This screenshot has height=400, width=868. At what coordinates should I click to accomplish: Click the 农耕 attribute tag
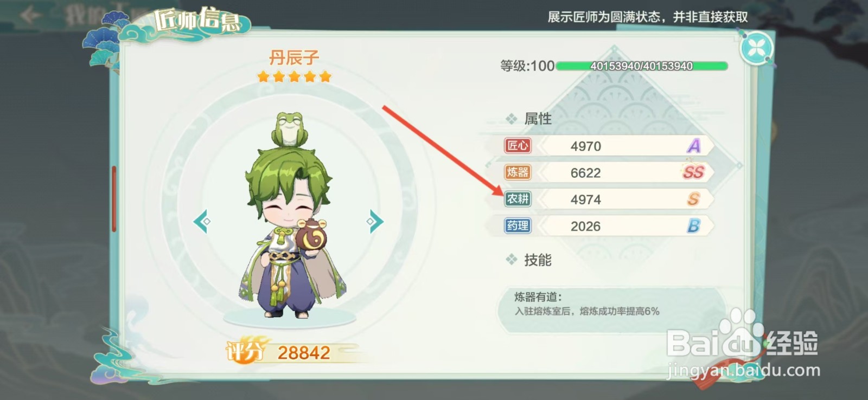tap(518, 199)
